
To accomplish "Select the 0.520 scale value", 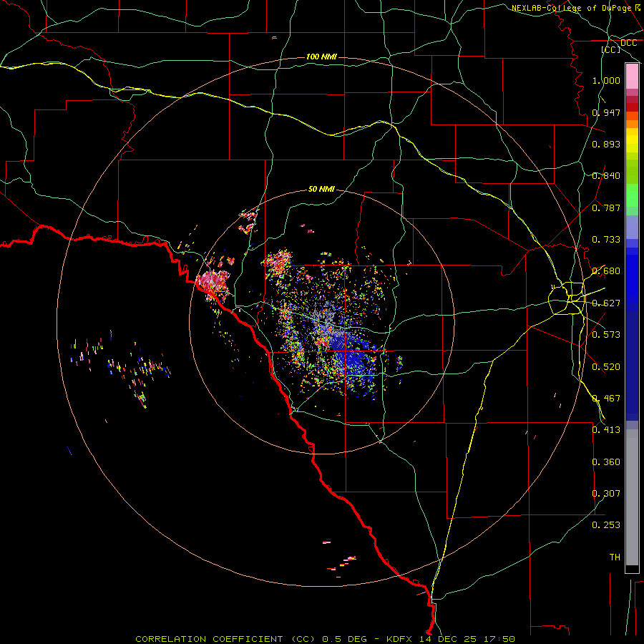I will (606, 367).
